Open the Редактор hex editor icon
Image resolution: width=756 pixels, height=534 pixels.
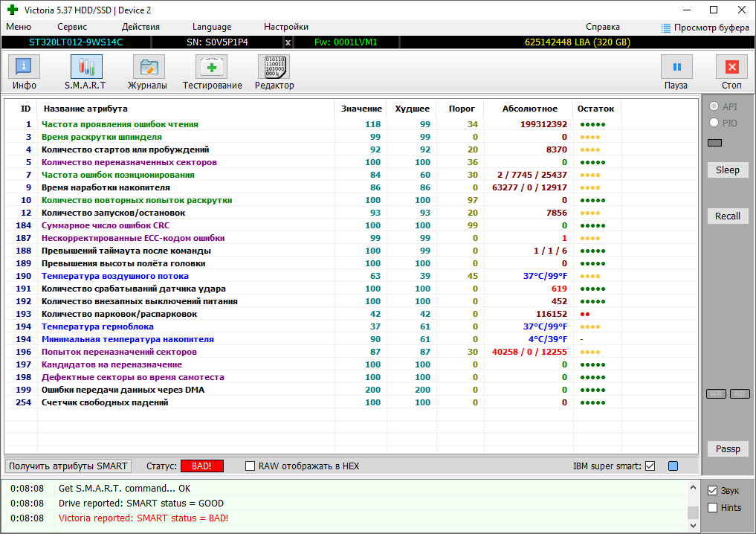[x=274, y=67]
